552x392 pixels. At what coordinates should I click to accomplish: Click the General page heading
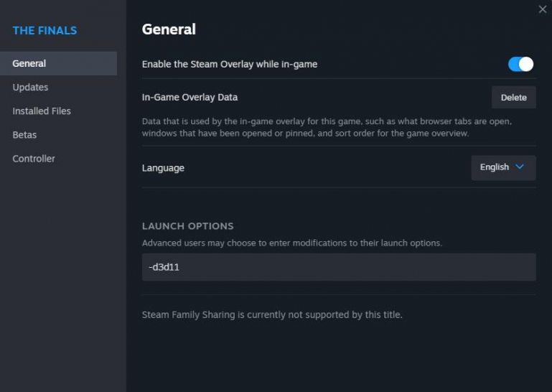pyautogui.click(x=169, y=29)
